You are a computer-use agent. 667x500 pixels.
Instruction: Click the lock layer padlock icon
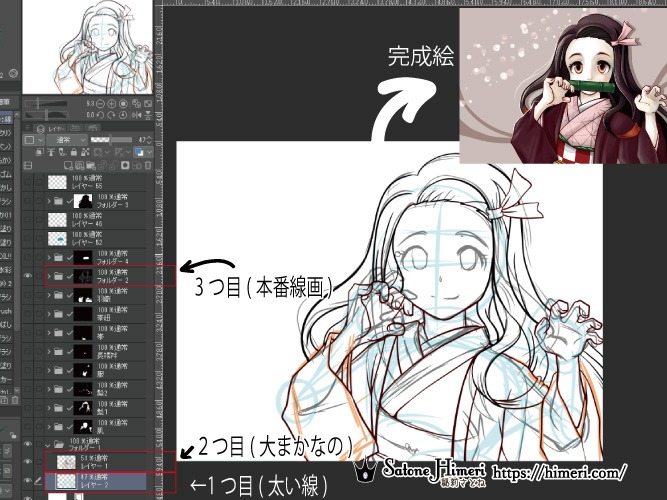click(x=74, y=152)
